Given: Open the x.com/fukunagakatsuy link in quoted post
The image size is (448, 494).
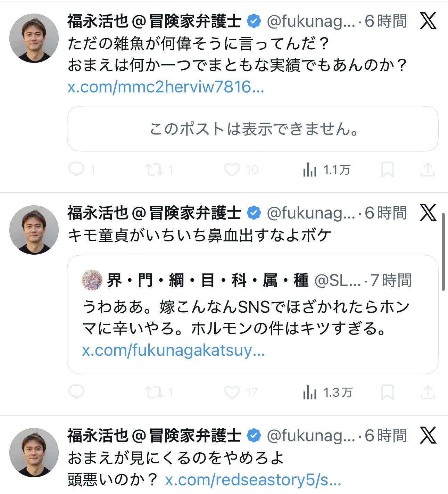Looking at the screenshot, I should click(173, 351).
